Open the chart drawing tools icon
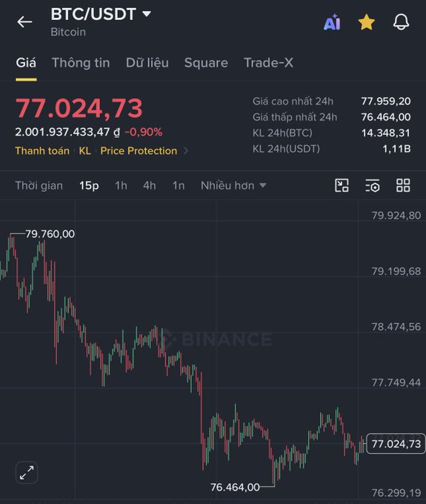This screenshot has width=426, height=504. click(342, 185)
